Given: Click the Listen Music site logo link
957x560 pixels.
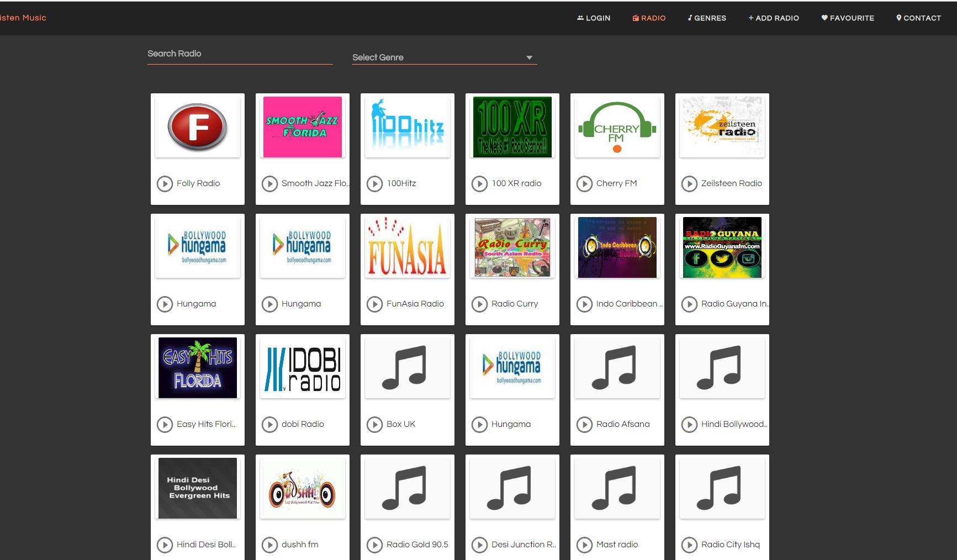Looking at the screenshot, I should coord(22,18).
